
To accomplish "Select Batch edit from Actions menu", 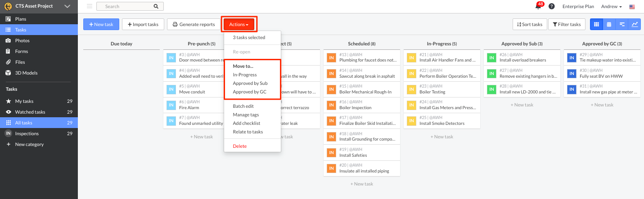I will pyautogui.click(x=243, y=106).
